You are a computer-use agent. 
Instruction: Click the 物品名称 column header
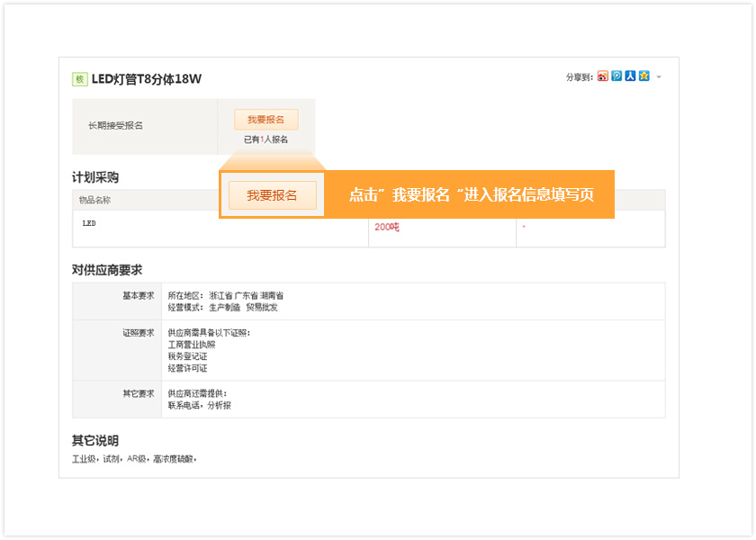click(95, 200)
